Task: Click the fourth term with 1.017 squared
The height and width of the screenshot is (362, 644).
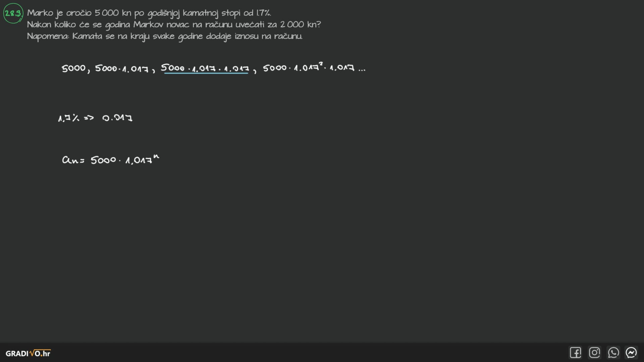Action: (309, 68)
